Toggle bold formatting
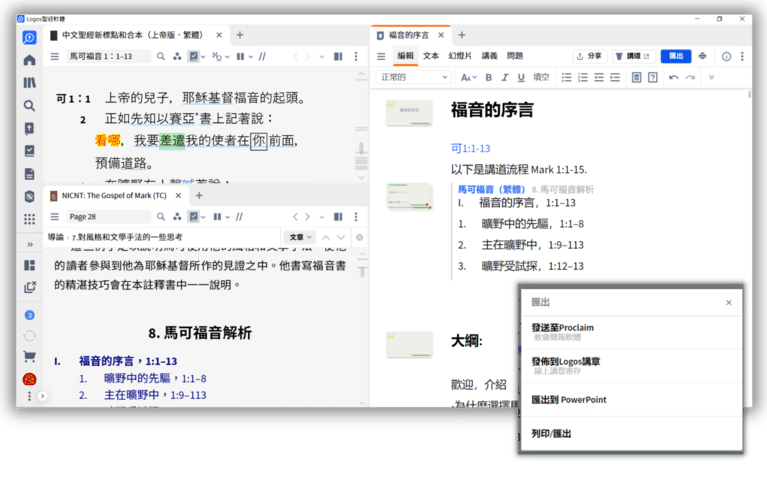The image size is (767, 479). coord(488,77)
